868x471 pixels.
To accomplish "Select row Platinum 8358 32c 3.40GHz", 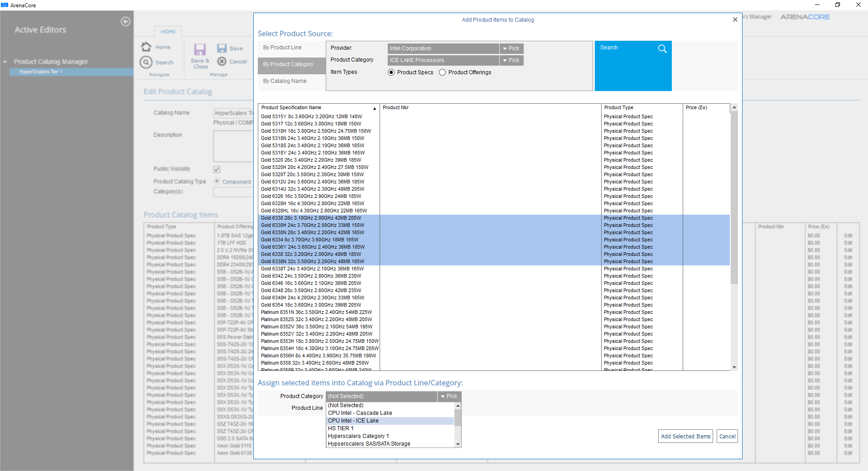I will pyautogui.click(x=494, y=363).
